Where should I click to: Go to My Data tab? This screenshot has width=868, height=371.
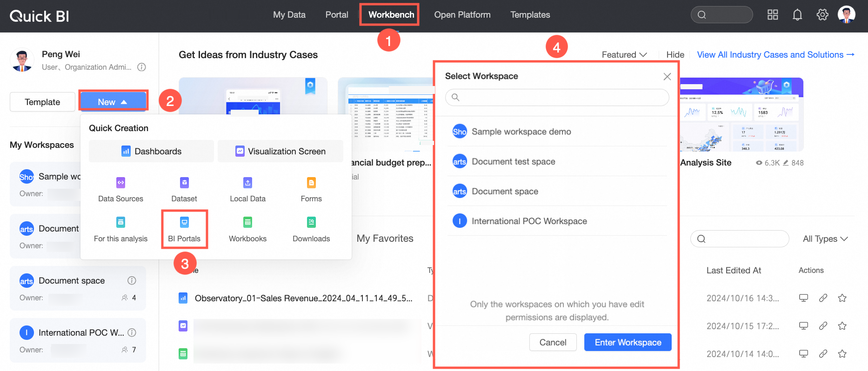[289, 15]
